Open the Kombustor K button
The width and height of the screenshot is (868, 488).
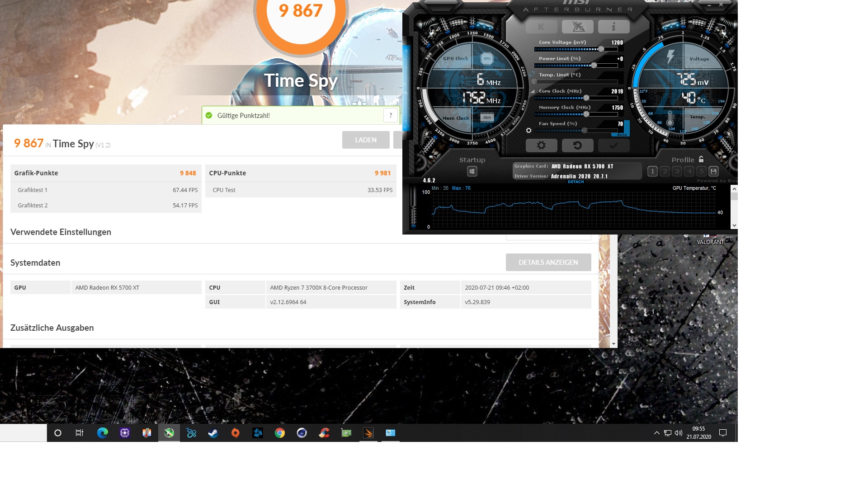(x=541, y=27)
